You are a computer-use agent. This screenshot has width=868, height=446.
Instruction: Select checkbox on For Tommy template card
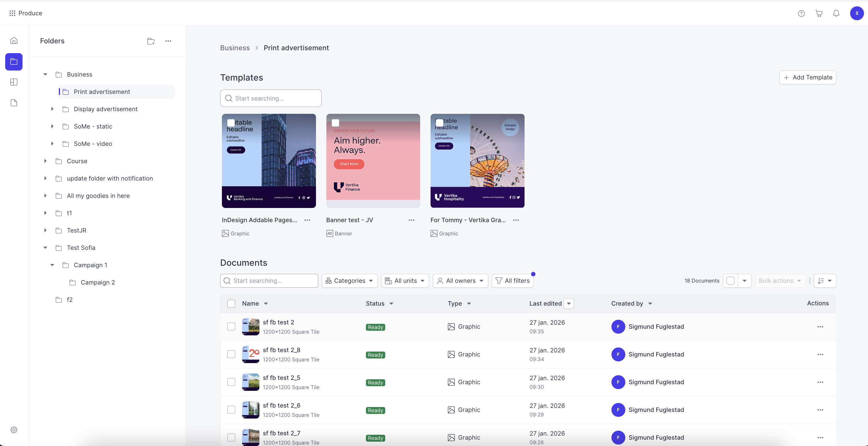[x=439, y=123]
